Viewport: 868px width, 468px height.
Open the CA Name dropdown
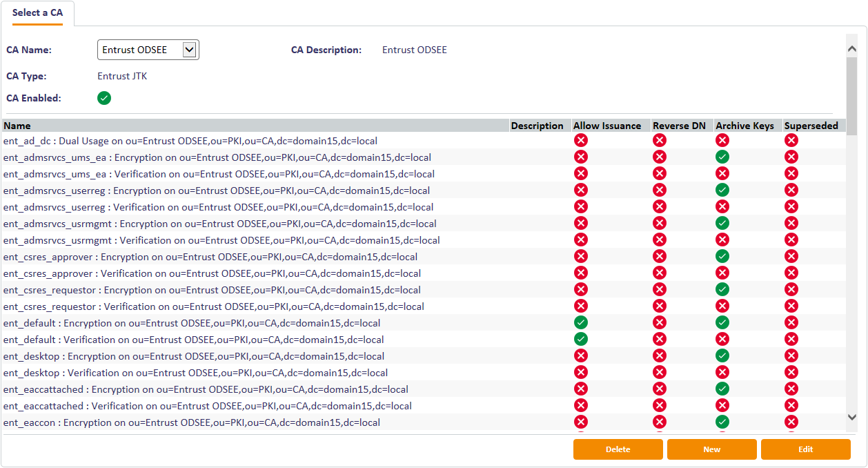coord(148,50)
